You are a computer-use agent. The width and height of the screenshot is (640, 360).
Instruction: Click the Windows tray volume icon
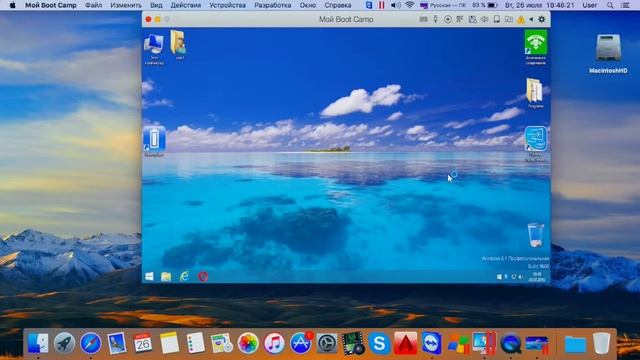(x=520, y=277)
